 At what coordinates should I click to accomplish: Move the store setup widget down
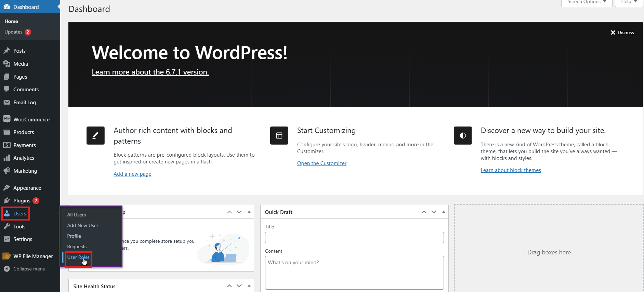click(x=239, y=212)
